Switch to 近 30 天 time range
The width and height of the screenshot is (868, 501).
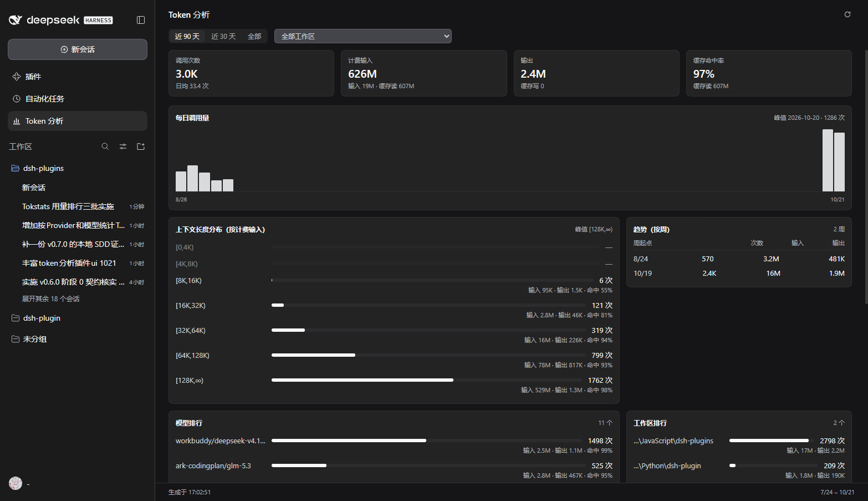tap(223, 36)
